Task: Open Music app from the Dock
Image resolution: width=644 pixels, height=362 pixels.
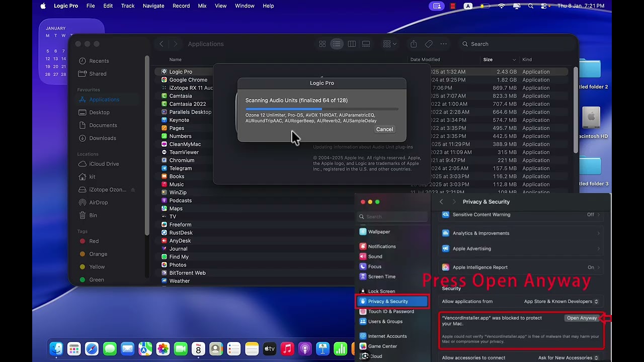Action: coord(287,349)
